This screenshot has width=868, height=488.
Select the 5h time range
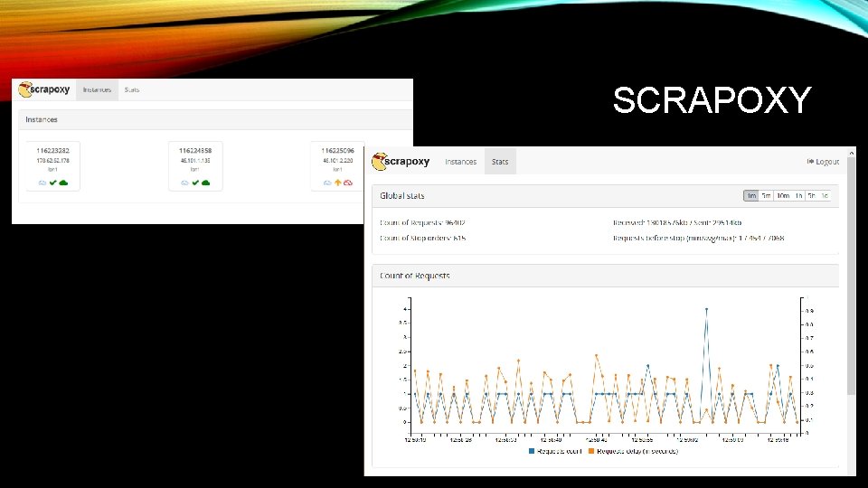click(812, 196)
